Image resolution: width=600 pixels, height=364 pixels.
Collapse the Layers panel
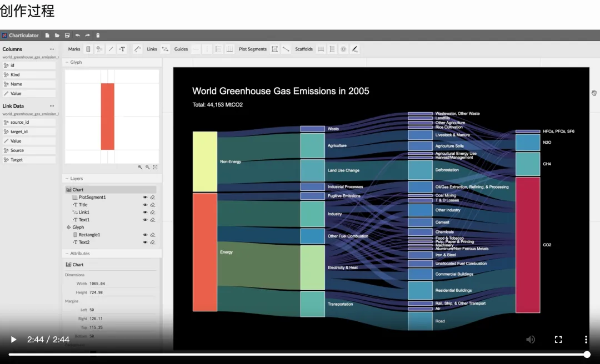[x=67, y=179]
